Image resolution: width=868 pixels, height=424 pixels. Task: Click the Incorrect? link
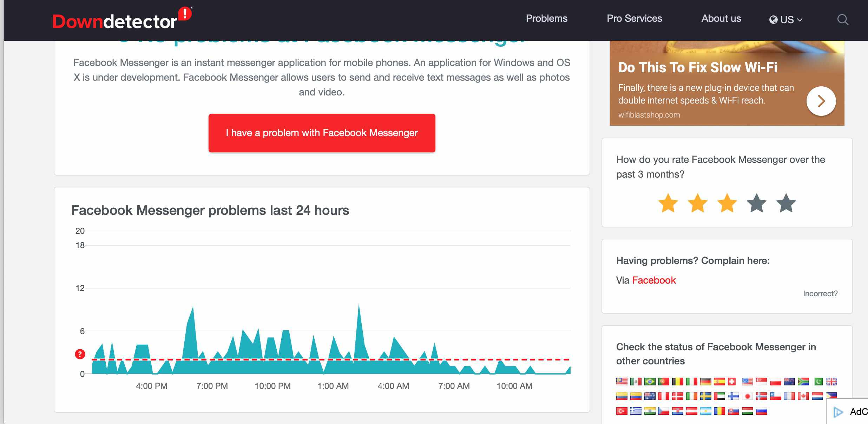click(822, 293)
